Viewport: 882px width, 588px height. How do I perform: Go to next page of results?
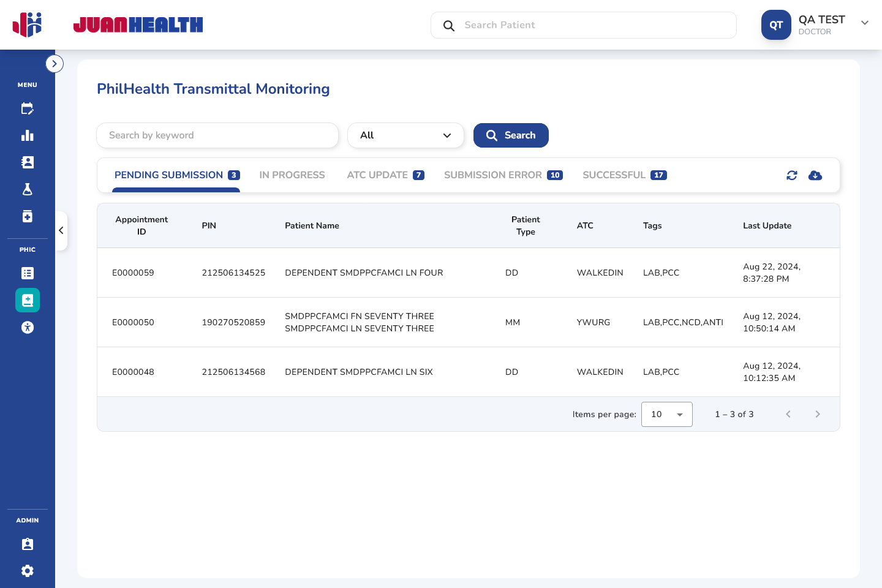[818, 414]
